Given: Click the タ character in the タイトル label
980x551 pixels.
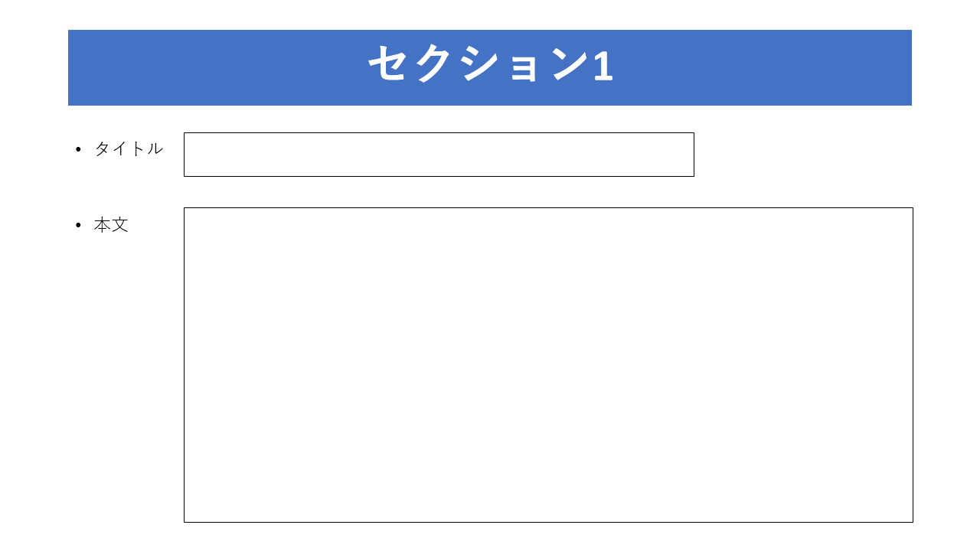Looking at the screenshot, I should point(103,148).
